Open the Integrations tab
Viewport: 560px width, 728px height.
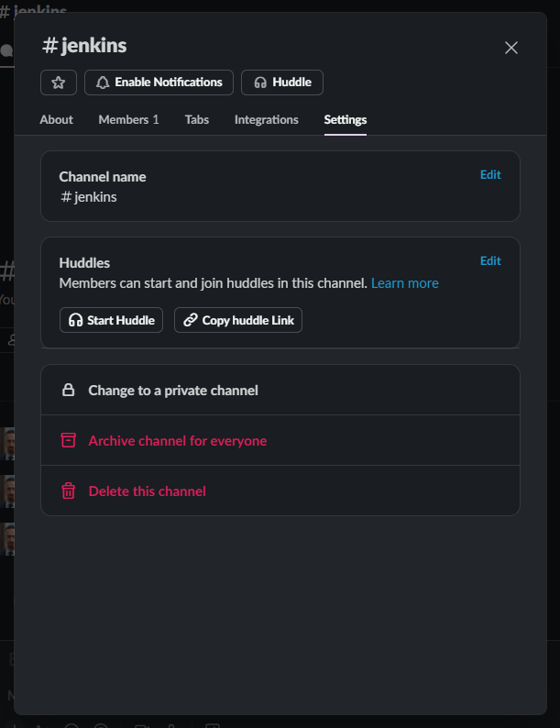(x=267, y=120)
